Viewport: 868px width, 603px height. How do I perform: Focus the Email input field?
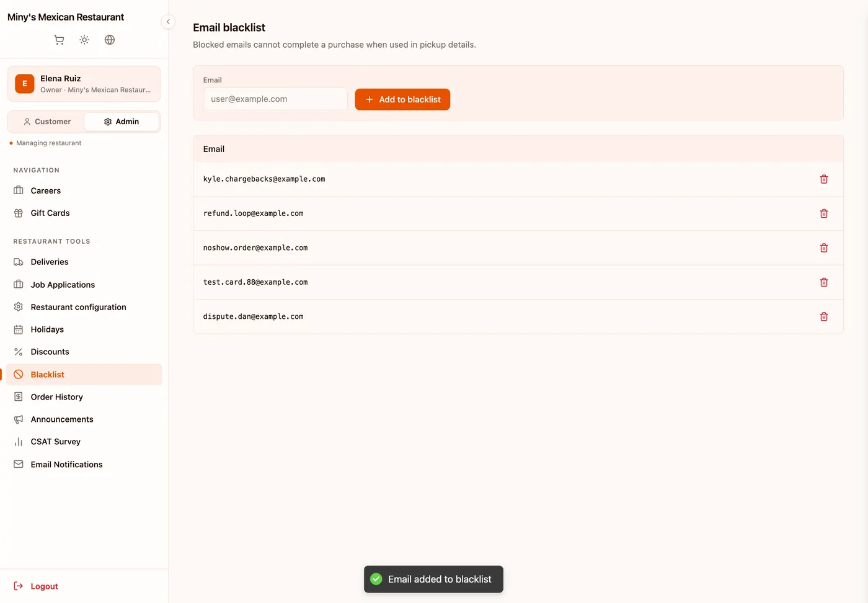pos(275,99)
